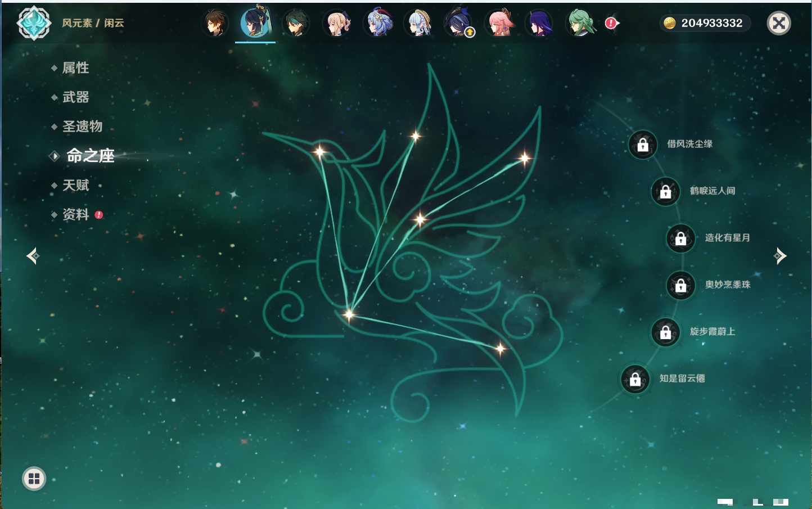
Task: Open the sixth constellation 知是留云僊
Action: (635, 379)
